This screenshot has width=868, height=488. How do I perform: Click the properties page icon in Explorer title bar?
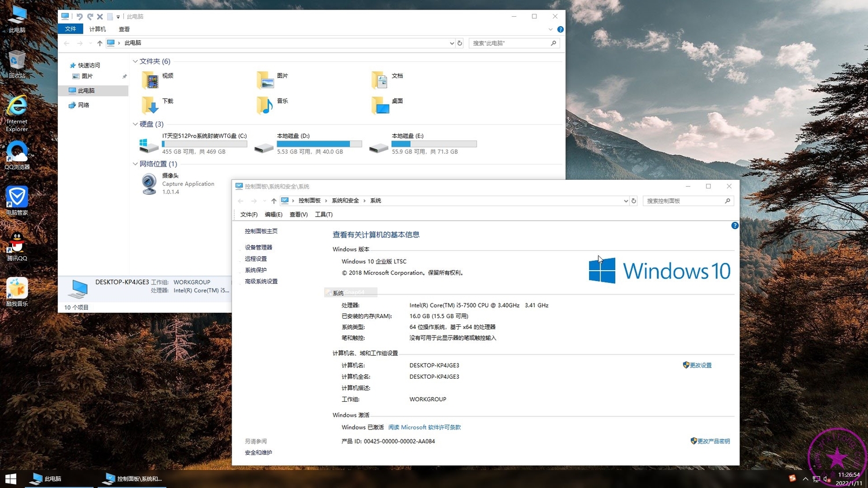coord(109,17)
